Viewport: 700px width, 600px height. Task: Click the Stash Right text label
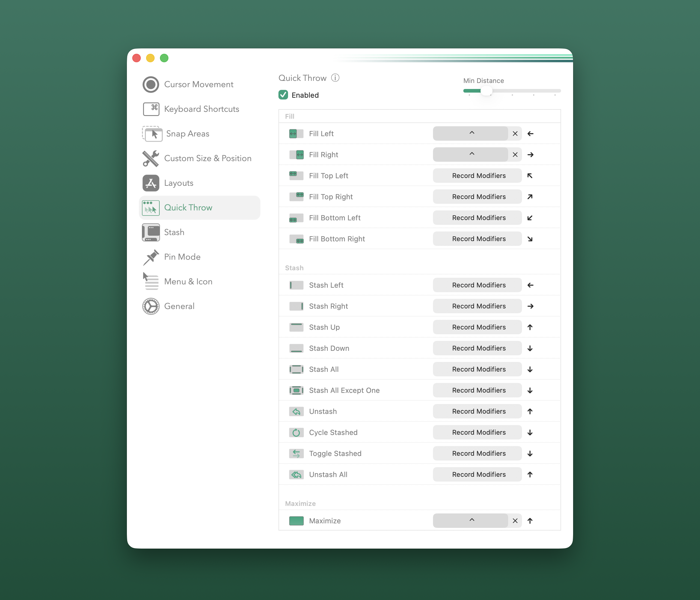click(x=328, y=306)
